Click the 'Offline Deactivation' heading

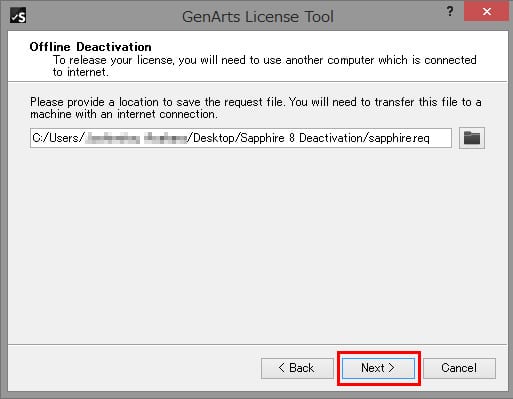pyautogui.click(x=90, y=47)
